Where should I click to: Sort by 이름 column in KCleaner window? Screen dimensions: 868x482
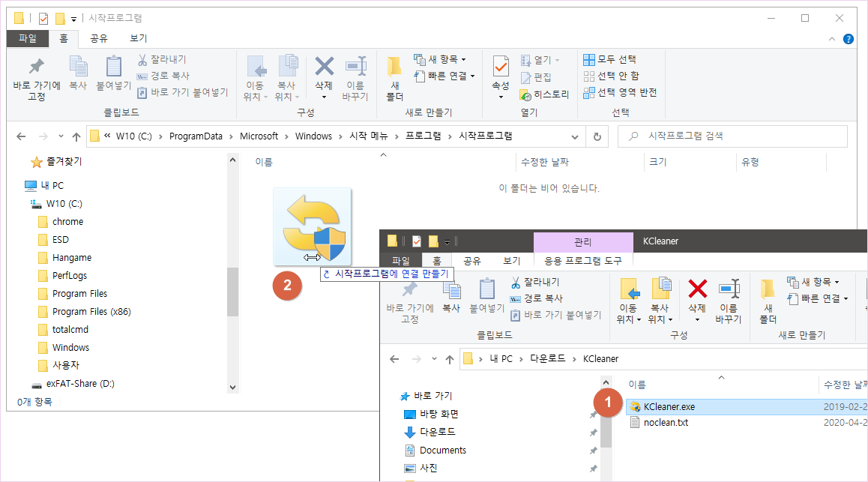637,385
